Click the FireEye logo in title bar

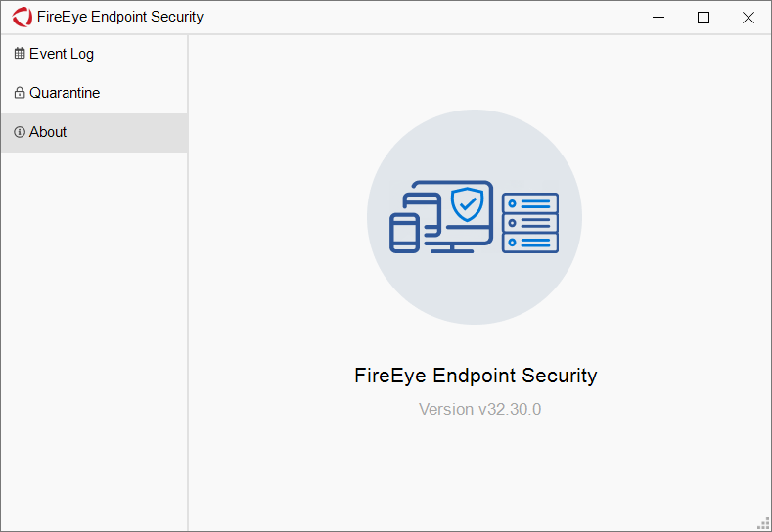coord(22,17)
